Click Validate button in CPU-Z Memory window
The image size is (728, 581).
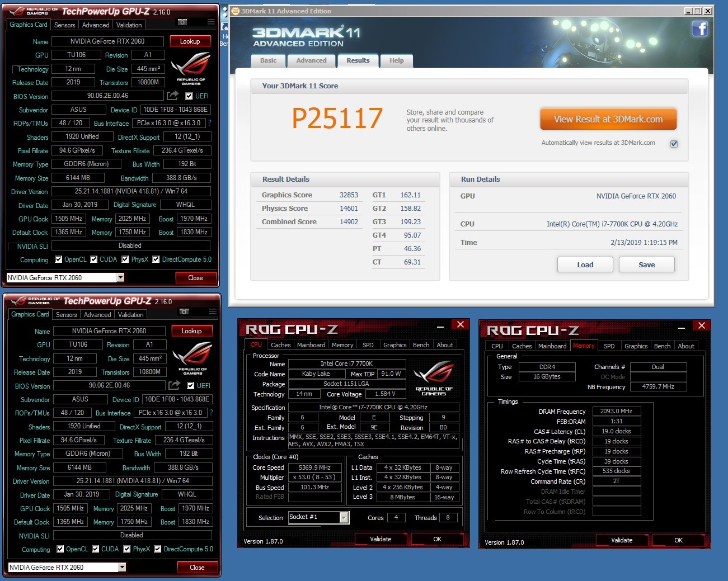(622, 540)
